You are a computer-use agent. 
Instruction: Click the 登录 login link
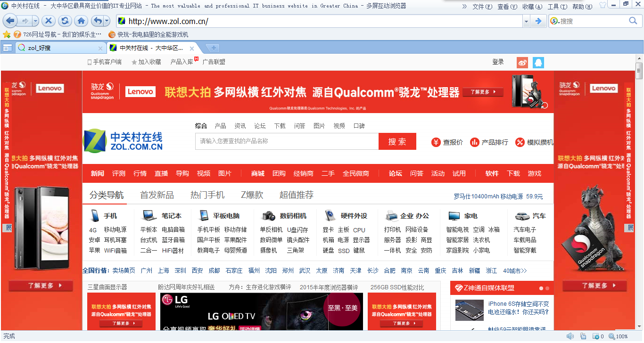coord(498,62)
